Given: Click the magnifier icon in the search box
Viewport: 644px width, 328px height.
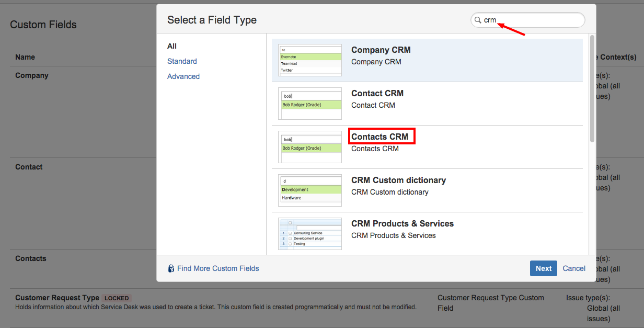Looking at the screenshot, I should pos(477,20).
